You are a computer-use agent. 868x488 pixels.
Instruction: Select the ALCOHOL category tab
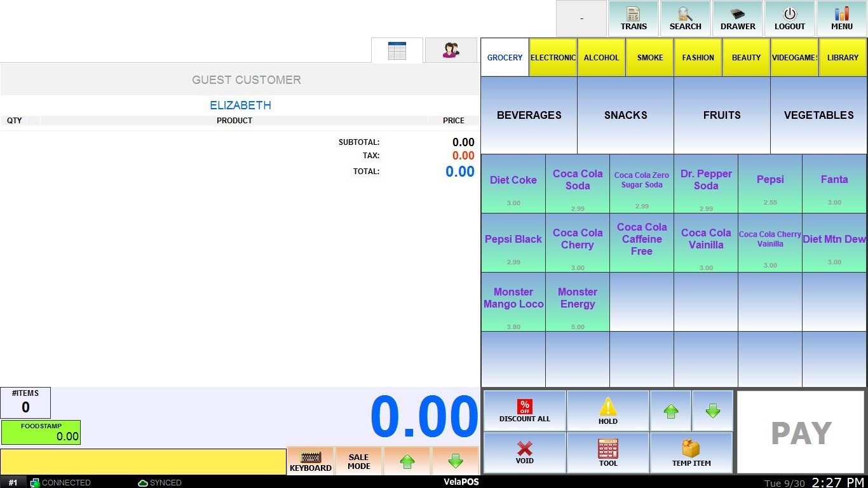[601, 57]
